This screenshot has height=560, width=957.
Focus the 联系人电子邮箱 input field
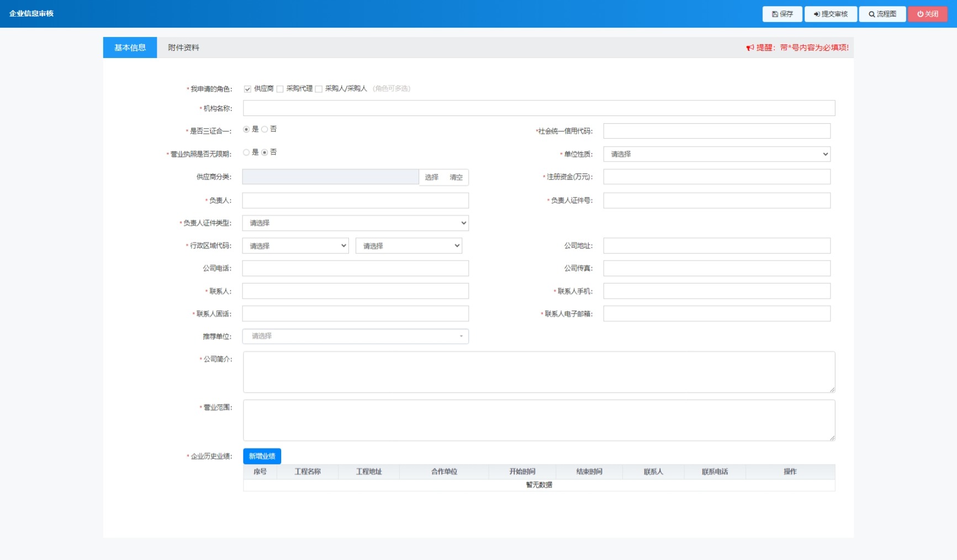click(x=717, y=314)
